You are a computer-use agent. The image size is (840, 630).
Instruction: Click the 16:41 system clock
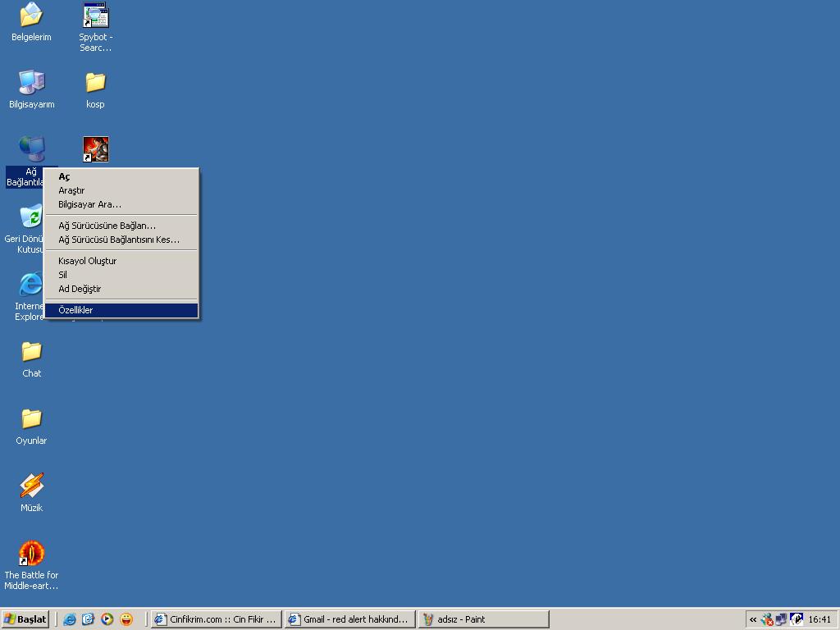(819, 619)
